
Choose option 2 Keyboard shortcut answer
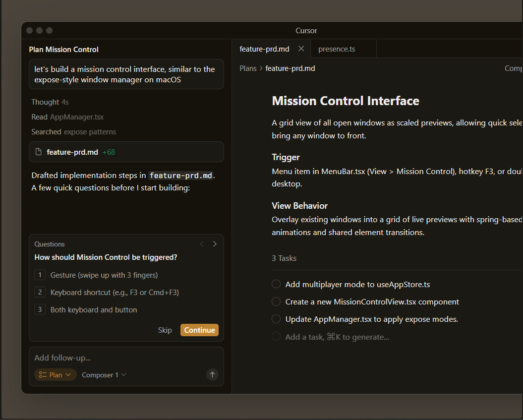coord(115,293)
